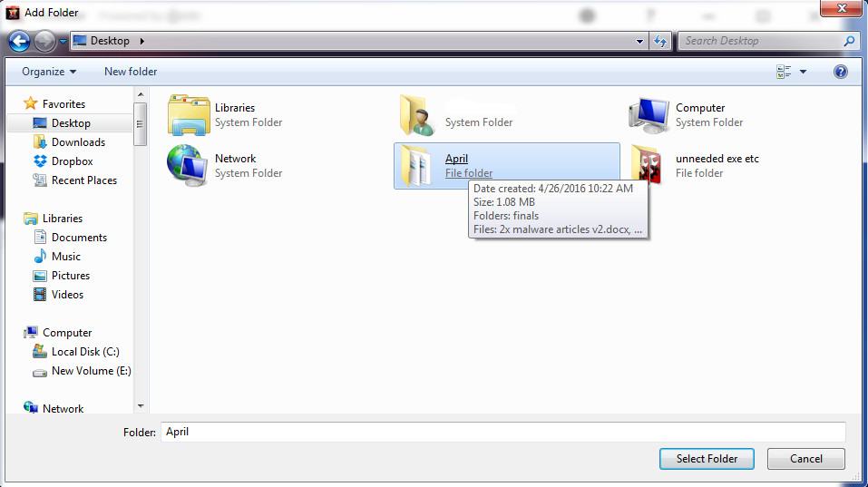Open the help question mark icon

click(840, 72)
